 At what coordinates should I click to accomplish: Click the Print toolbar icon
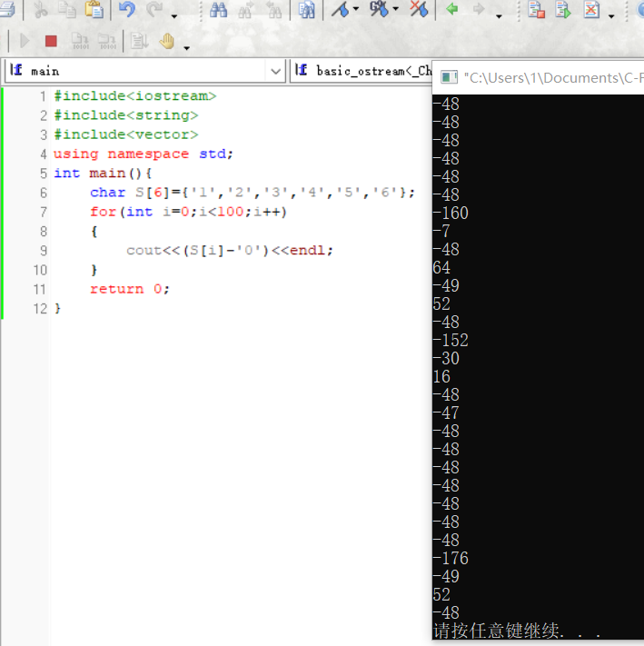pos(6,9)
